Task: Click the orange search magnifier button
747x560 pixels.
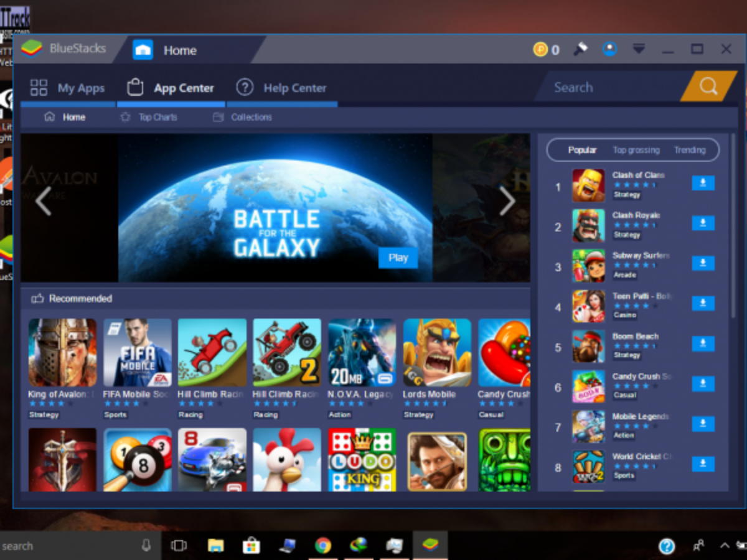Action: [708, 86]
